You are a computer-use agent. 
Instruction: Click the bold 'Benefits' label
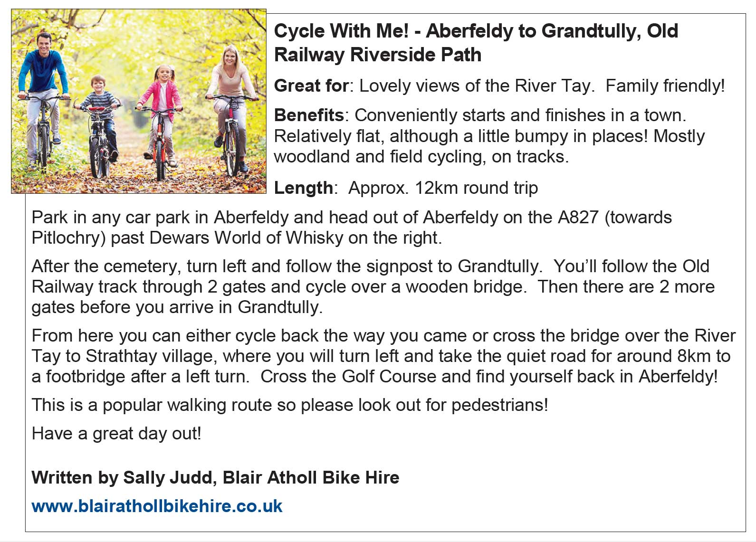coord(309,115)
